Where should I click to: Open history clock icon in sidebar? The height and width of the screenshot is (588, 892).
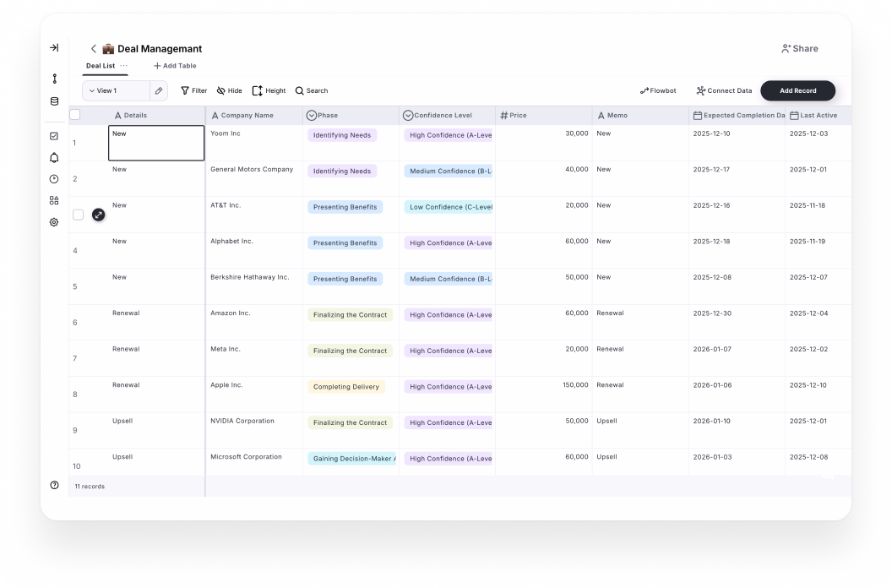pyautogui.click(x=54, y=179)
